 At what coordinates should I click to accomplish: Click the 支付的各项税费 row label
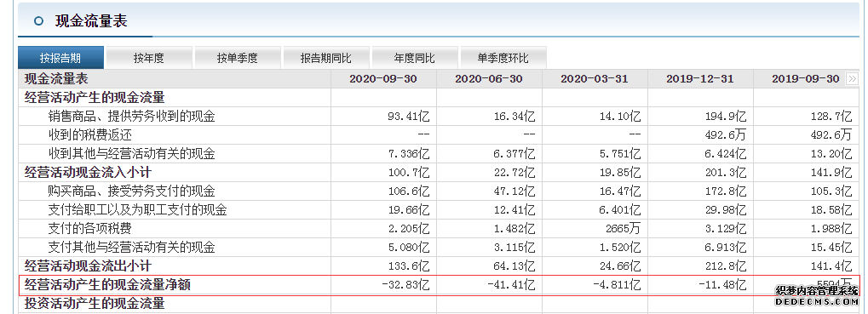[89, 229]
